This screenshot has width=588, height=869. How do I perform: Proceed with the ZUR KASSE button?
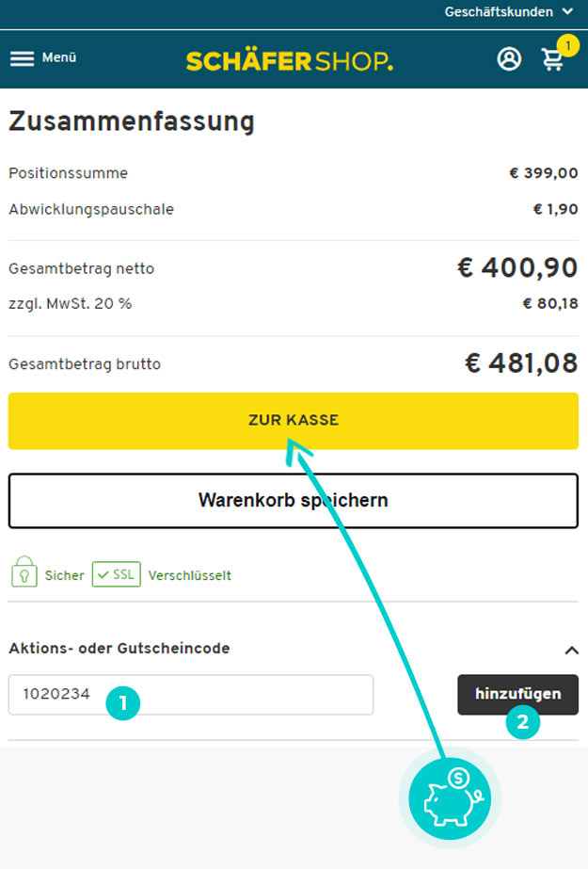(294, 421)
